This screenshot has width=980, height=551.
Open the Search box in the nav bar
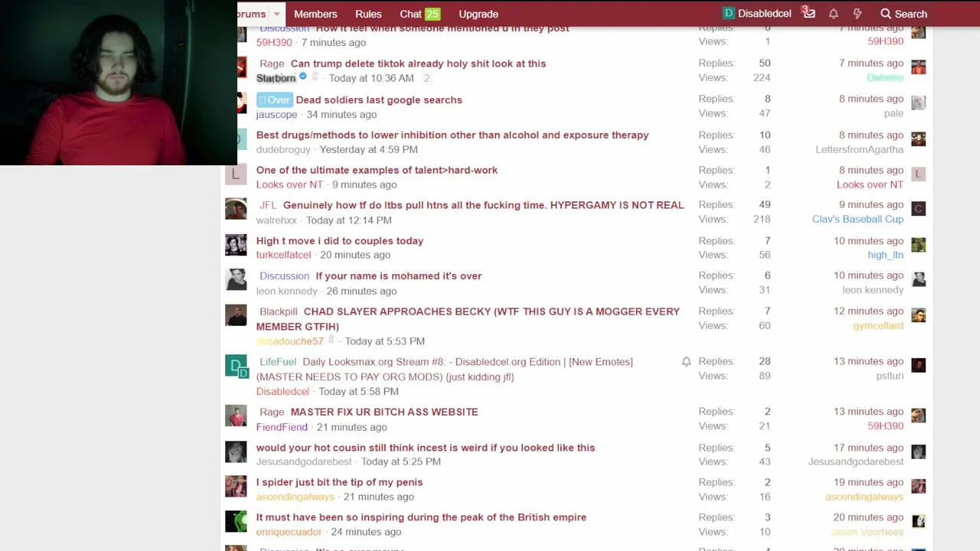point(903,14)
